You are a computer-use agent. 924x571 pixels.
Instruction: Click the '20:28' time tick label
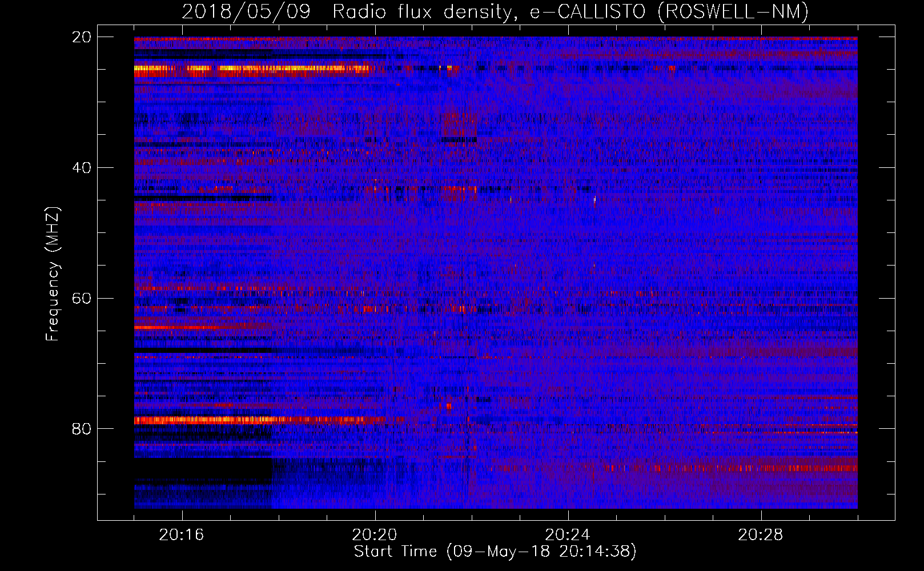pyautogui.click(x=761, y=535)
